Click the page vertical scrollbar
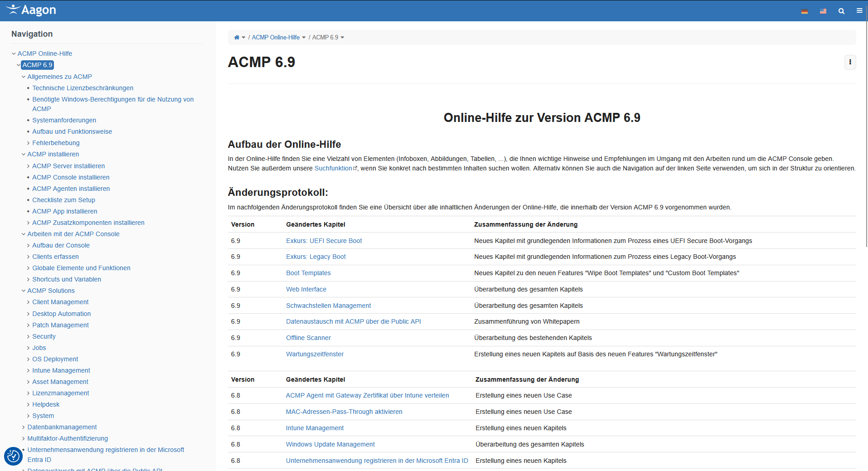 click(x=866, y=136)
